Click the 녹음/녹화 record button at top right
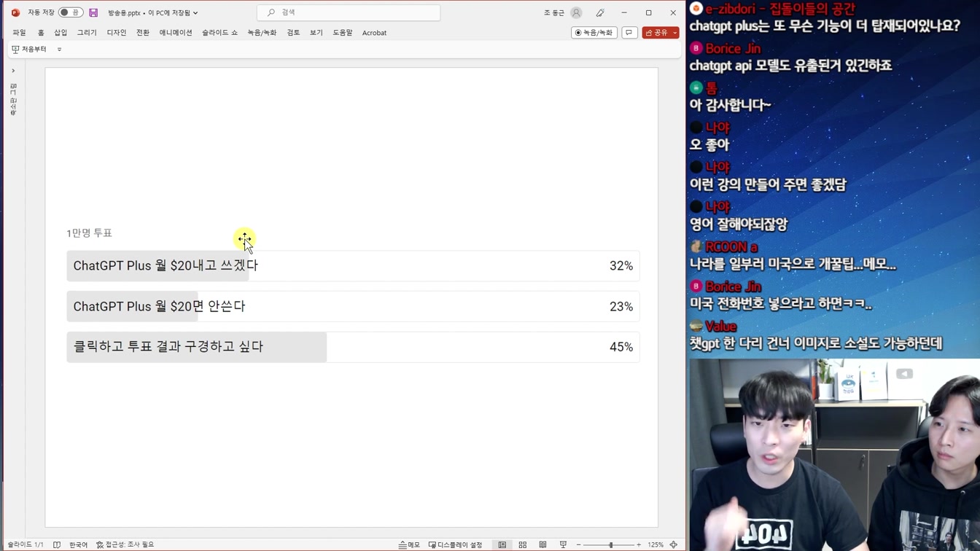This screenshot has height=551, width=980. [594, 33]
